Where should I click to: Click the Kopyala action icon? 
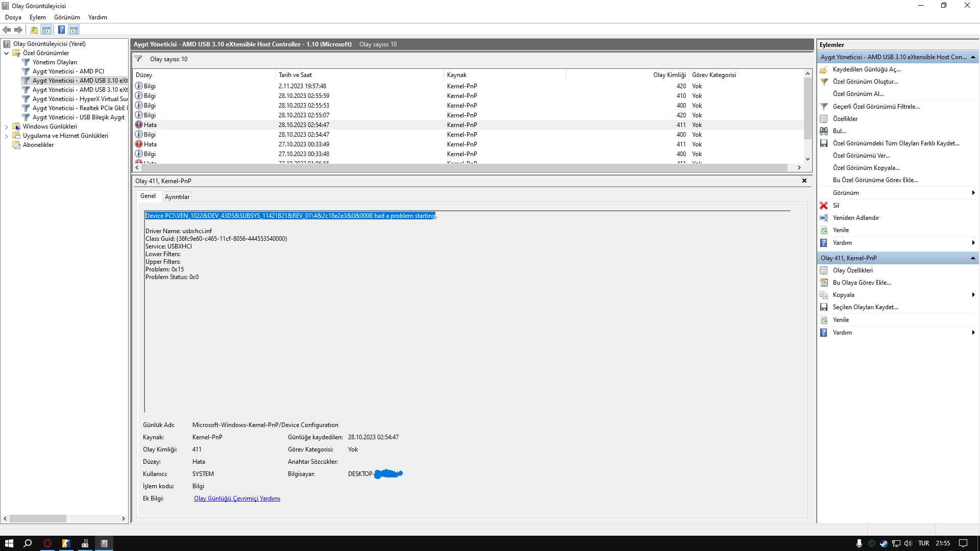point(824,295)
